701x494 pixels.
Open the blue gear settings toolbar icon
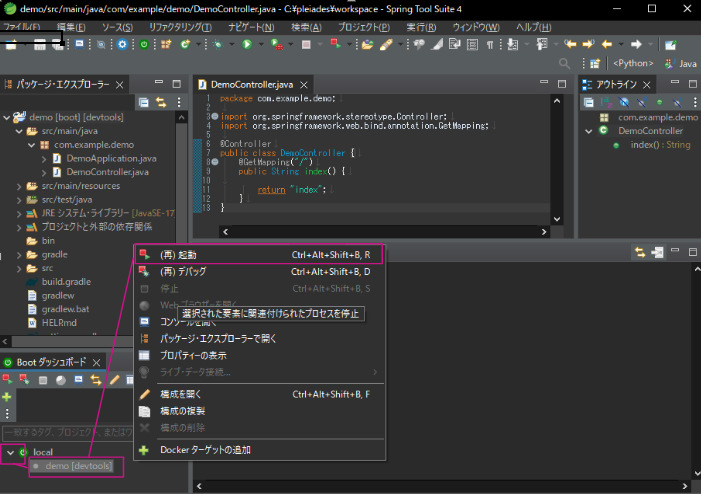click(x=122, y=44)
